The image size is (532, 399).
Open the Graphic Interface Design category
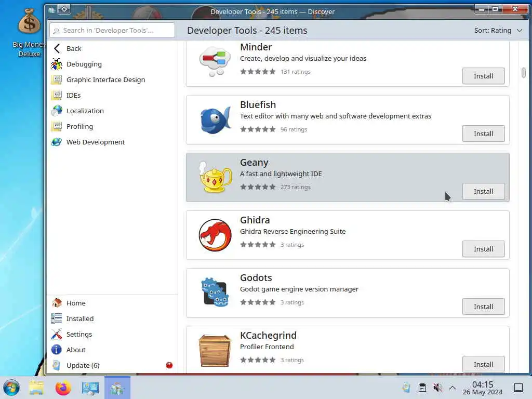point(112,79)
